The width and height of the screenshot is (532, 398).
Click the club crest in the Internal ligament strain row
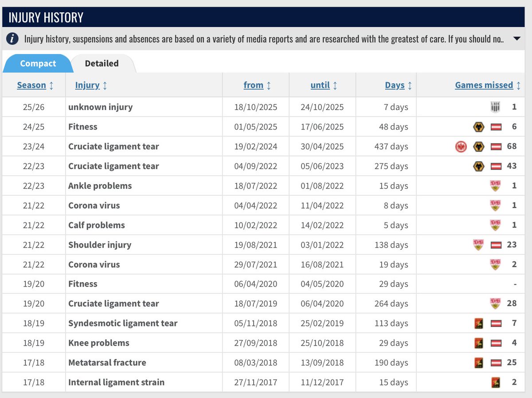tap(496, 382)
